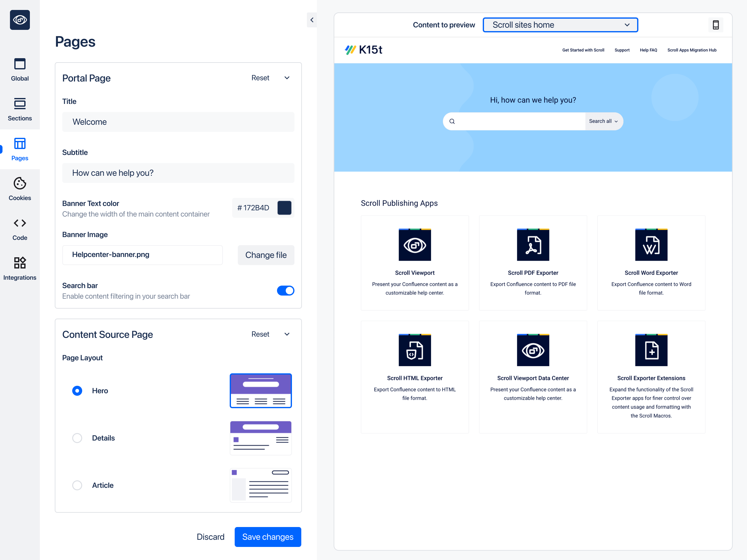The width and height of the screenshot is (747, 560).
Task: Select the Hero page layout radio
Action: tap(77, 390)
